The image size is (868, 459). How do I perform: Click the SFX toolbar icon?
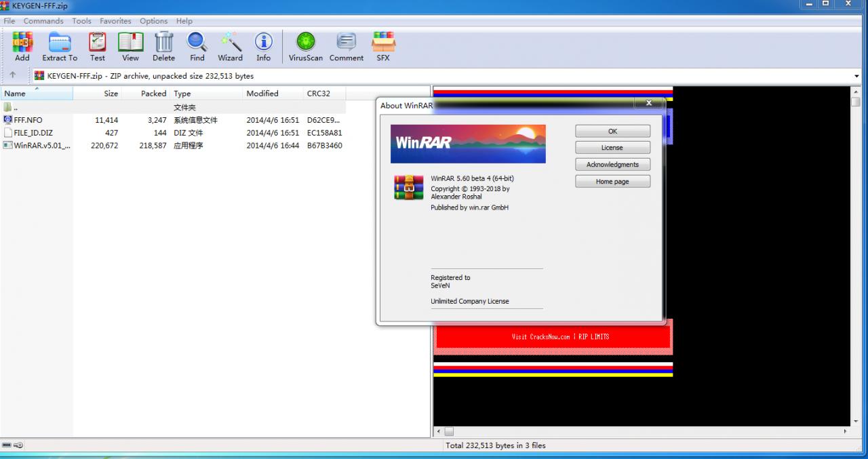(383, 47)
